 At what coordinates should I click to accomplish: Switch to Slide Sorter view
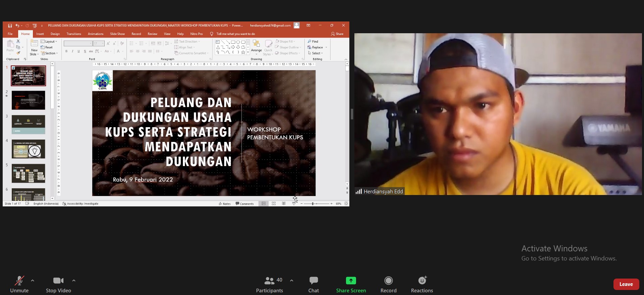point(274,204)
